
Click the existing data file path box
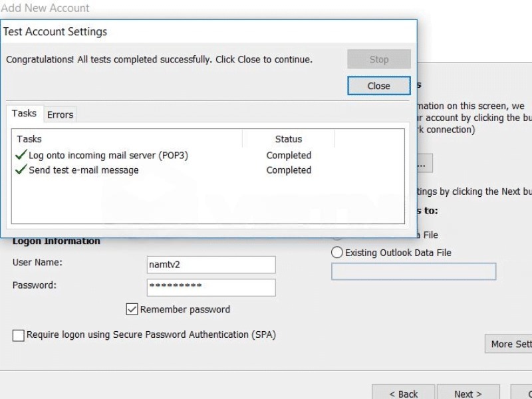pos(413,271)
